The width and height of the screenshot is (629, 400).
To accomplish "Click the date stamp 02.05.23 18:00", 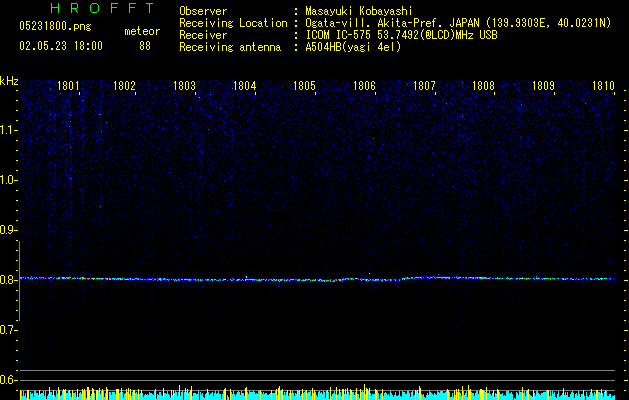I will click(x=61, y=46).
